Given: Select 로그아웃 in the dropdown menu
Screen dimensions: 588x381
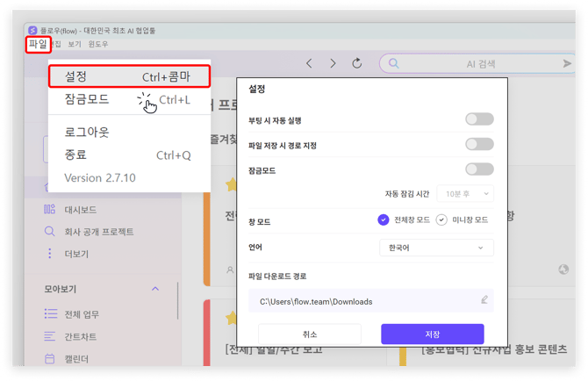Looking at the screenshot, I should 87,132.
